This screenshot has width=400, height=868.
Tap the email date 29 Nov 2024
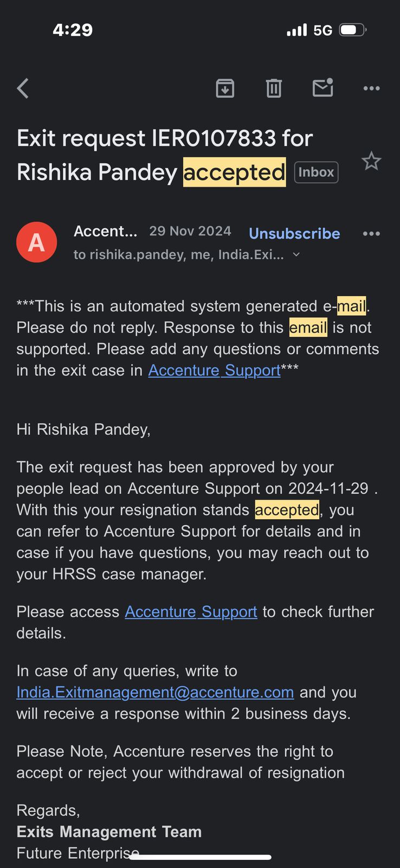(x=190, y=231)
